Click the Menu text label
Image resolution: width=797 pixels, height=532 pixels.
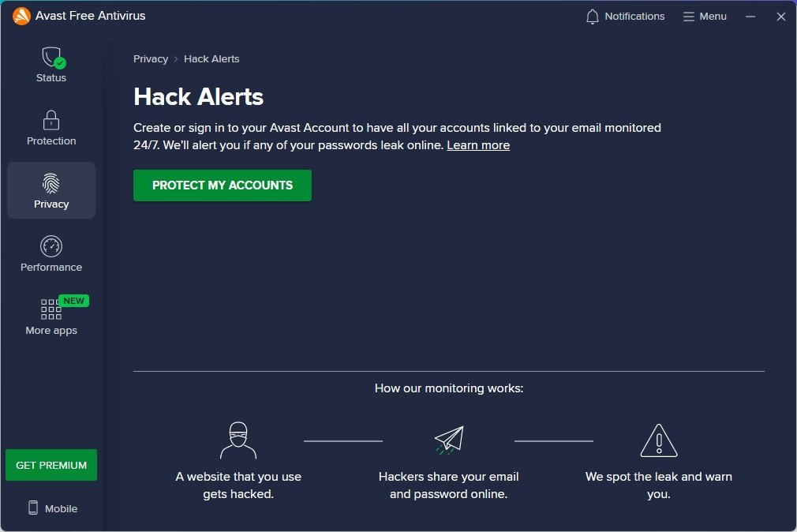click(713, 17)
